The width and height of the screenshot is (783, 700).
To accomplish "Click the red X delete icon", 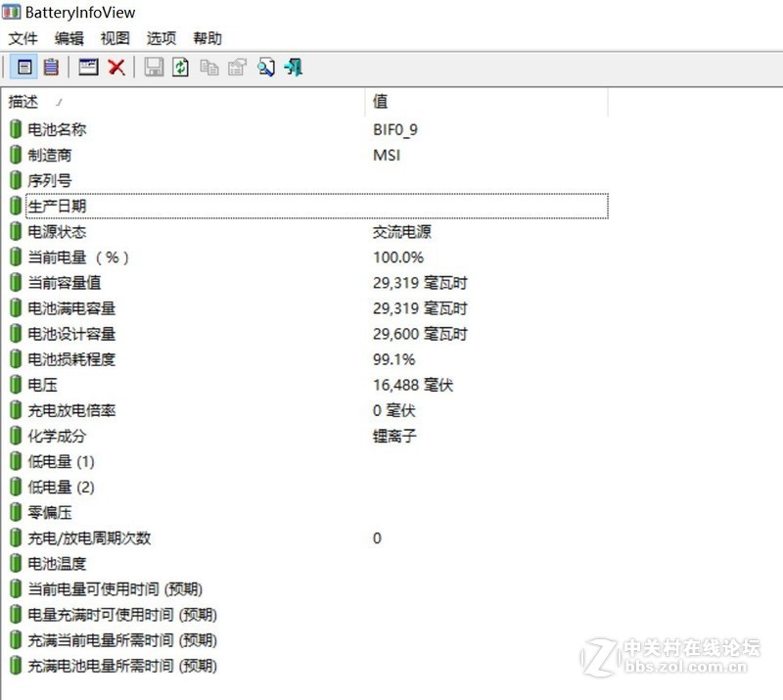I will click(x=115, y=67).
